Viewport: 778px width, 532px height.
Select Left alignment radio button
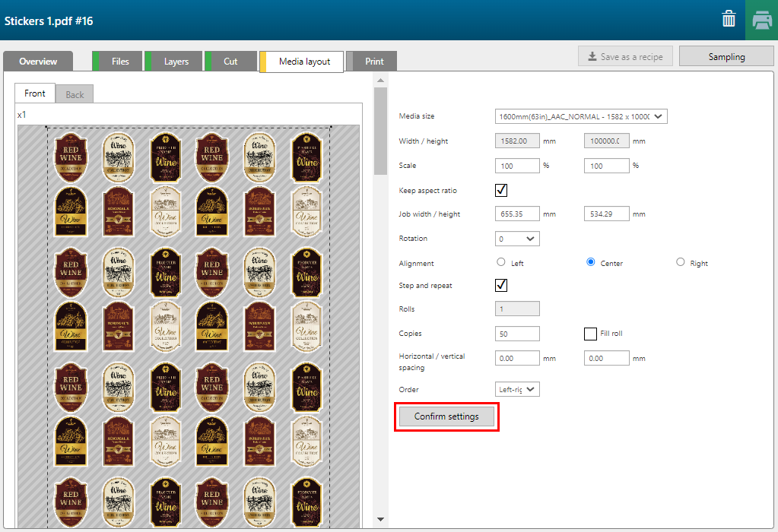[x=500, y=262]
